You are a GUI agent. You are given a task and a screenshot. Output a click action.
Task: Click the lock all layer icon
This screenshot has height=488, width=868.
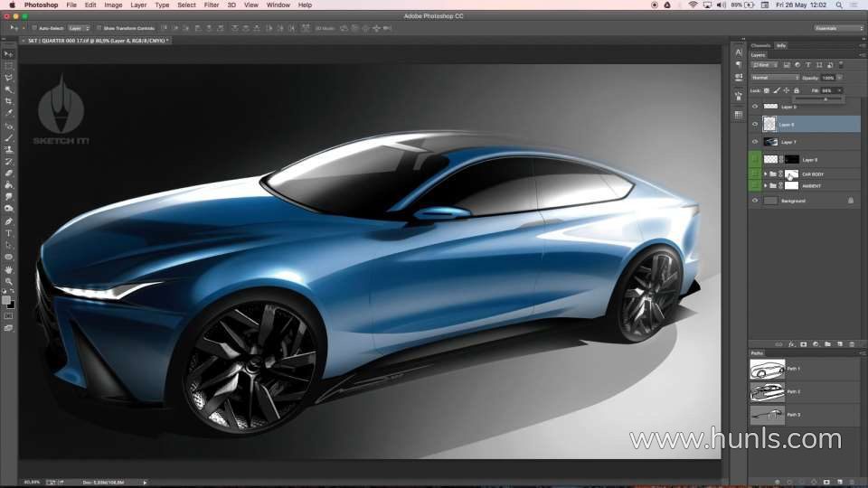[797, 90]
